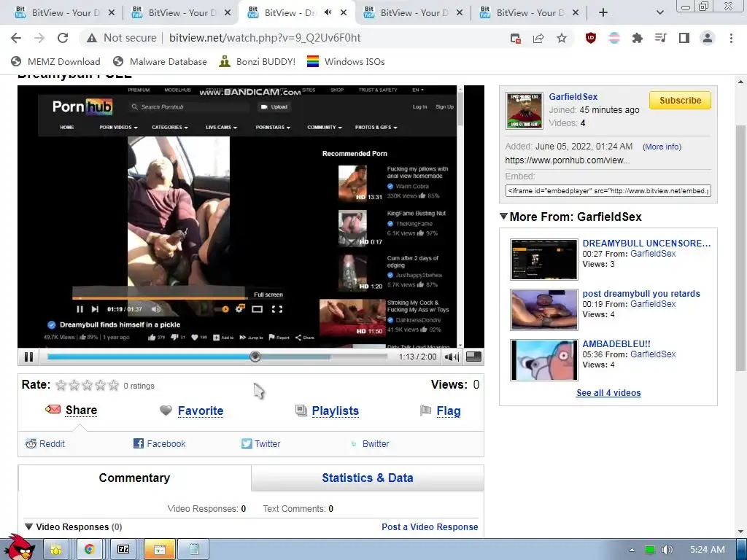This screenshot has width=747, height=560.
Task: Open the 00:19 video thumbnail
Action: click(x=543, y=309)
